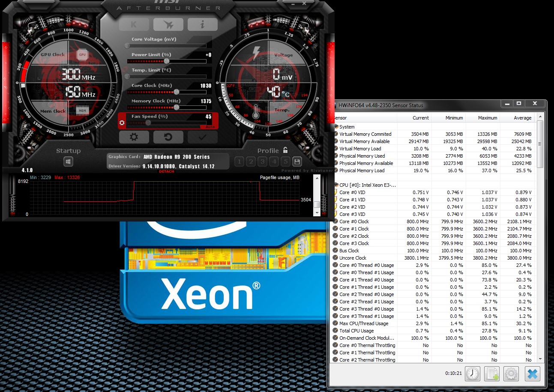Click the blue X close sensors icon
This screenshot has width=554, height=392.
click(532, 374)
